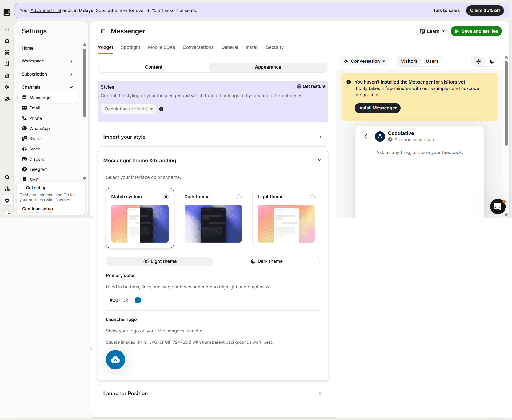Choose Dark theme segment under color scheme
Viewport: 512px width, 420px height.
click(266, 261)
